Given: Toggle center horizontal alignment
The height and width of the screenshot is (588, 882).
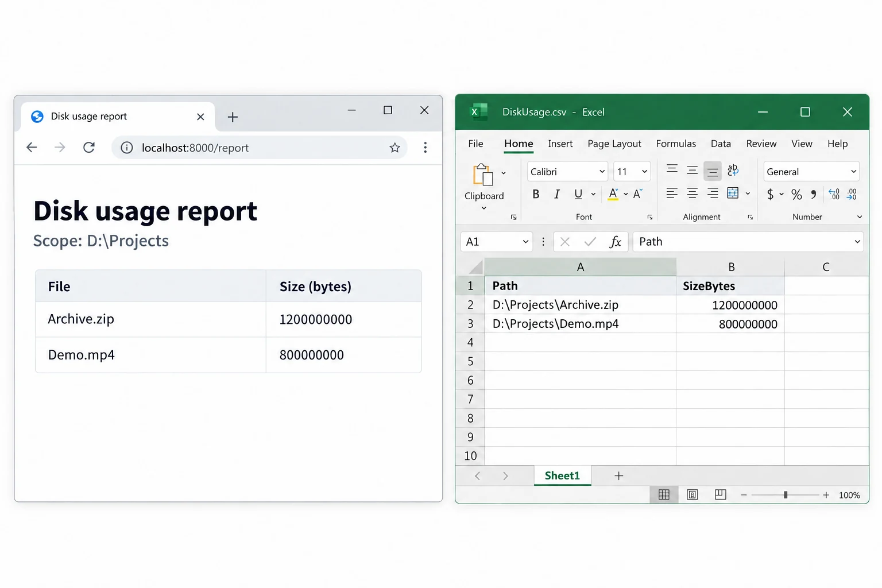Looking at the screenshot, I should [692, 194].
